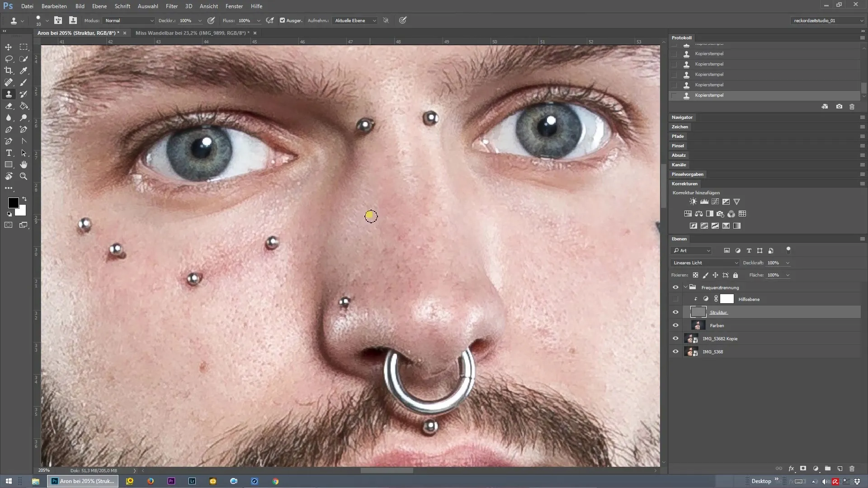Toggle Quick Mask mode icon
868x488 pixels.
[9, 225]
